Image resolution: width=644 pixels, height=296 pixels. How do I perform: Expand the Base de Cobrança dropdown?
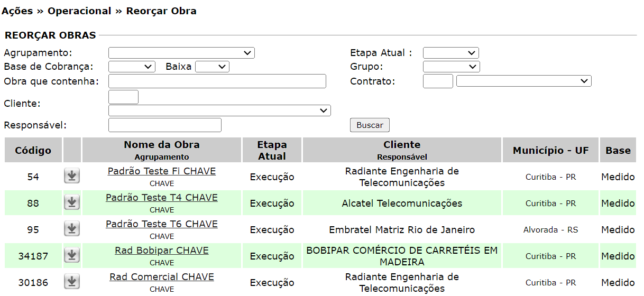(132, 67)
